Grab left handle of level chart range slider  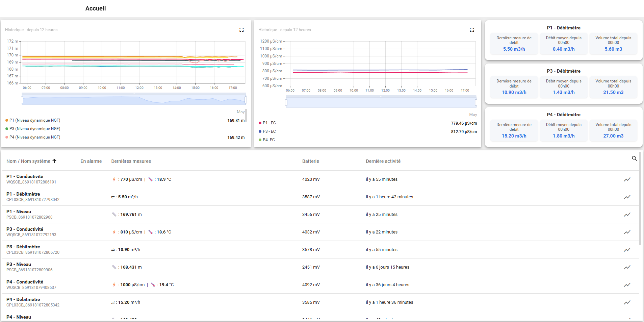pos(22,100)
